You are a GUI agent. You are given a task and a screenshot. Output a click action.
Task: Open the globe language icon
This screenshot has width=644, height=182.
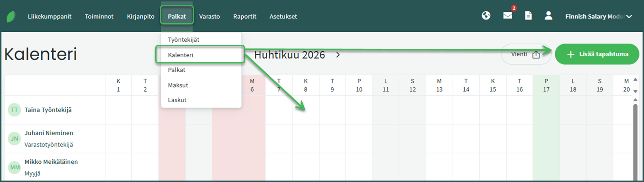click(x=486, y=16)
